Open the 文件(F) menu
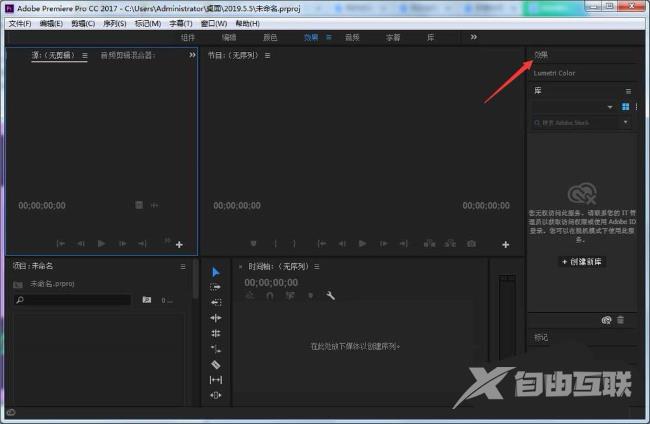This screenshot has width=650, height=424. coord(20,24)
